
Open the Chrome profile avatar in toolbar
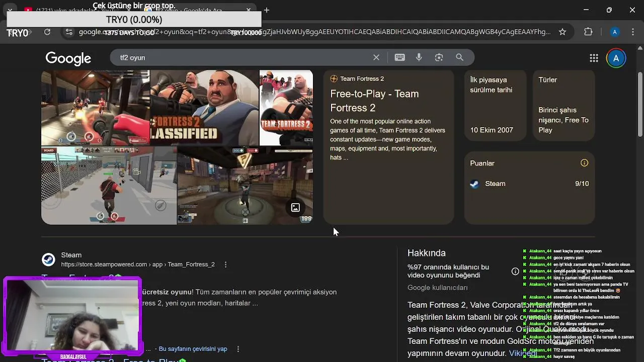click(614, 32)
